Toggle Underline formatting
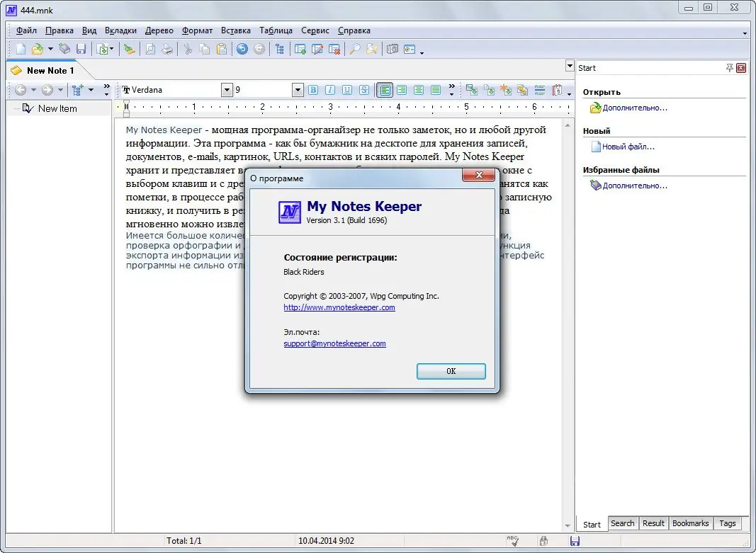The width and height of the screenshot is (756, 553). click(346, 90)
